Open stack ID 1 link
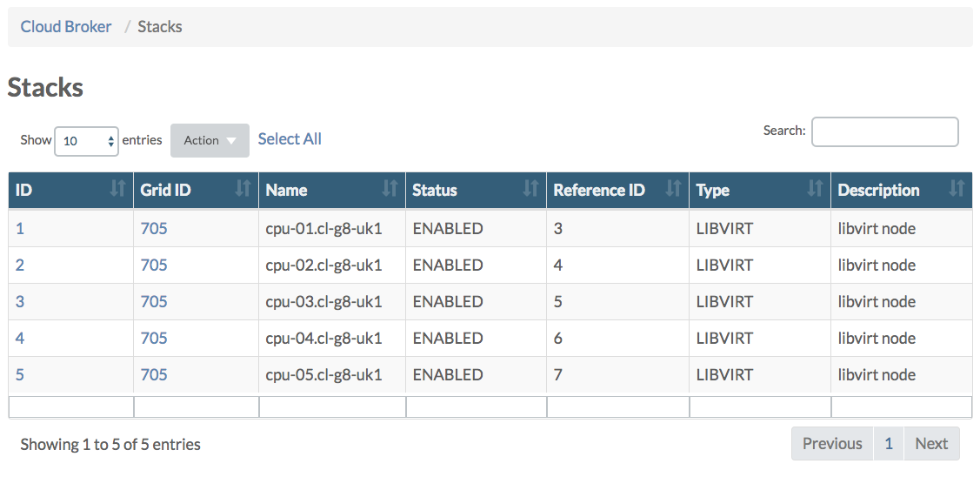This screenshot has height=477, width=980. point(20,229)
